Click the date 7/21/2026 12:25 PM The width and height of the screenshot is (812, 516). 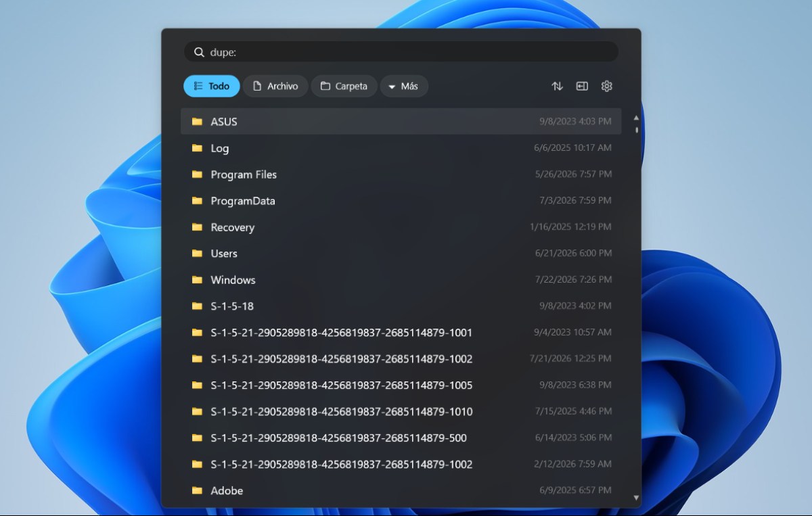coord(570,358)
